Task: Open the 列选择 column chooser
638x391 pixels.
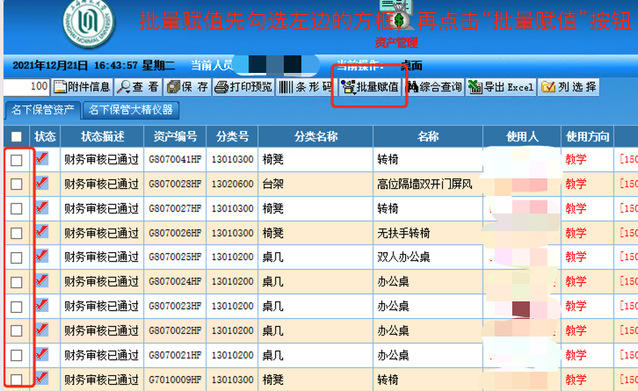Action: [x=568, y=87]
